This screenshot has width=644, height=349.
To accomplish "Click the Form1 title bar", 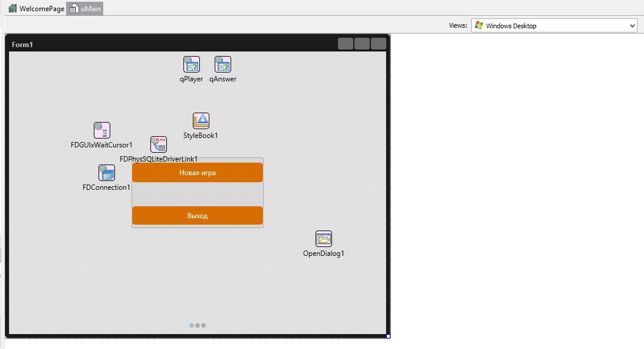I will [118, 43].
